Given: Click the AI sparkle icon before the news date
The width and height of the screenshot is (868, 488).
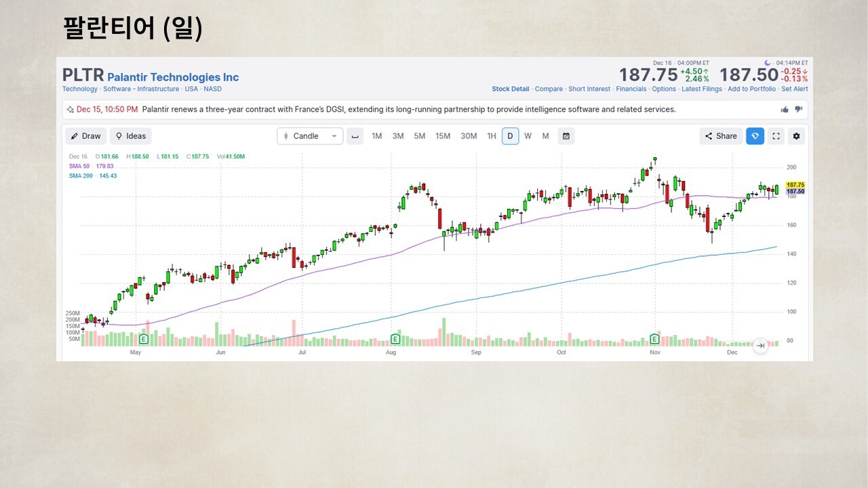Looking at the screenshot, I should click(70, 109).
